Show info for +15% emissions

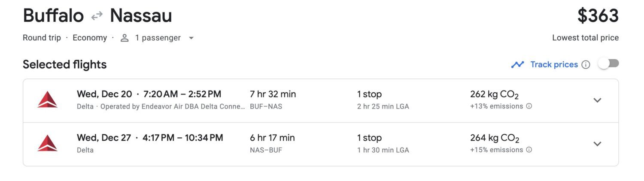529,150
